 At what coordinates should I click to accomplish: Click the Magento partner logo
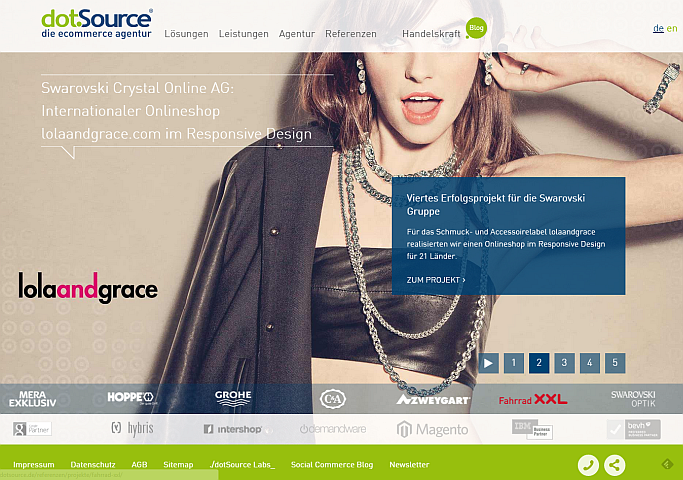point(433,429)
